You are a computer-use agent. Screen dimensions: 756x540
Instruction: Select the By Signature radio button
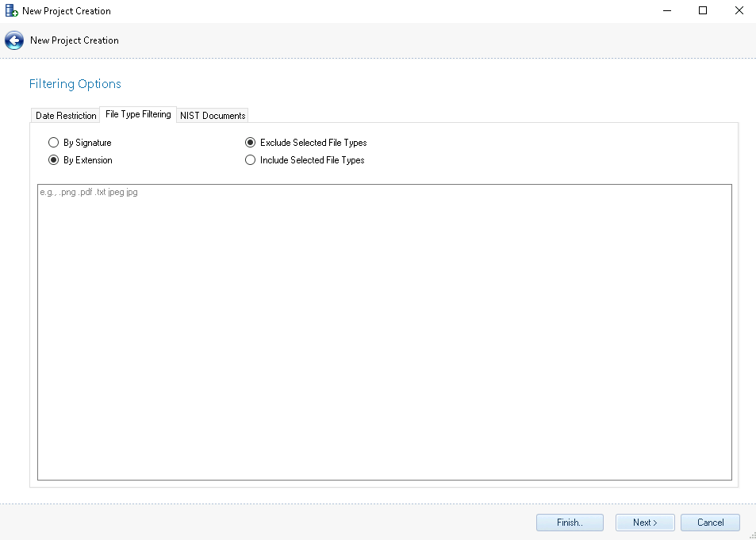(54, 143)
